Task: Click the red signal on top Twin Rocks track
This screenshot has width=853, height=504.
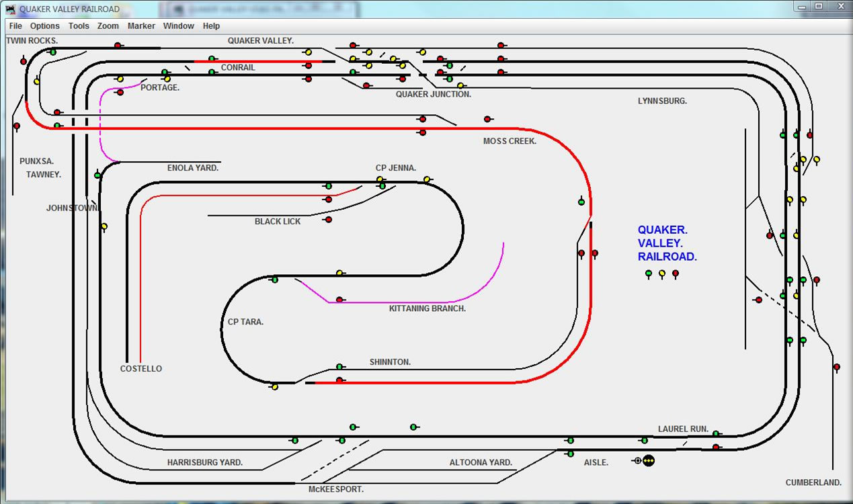Action: [118, 46]
